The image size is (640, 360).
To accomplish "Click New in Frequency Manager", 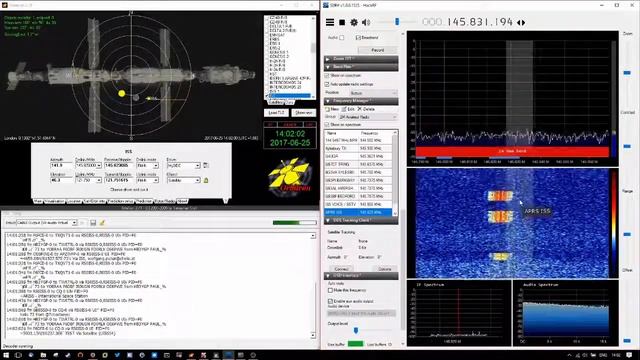I will pos(332,109).
